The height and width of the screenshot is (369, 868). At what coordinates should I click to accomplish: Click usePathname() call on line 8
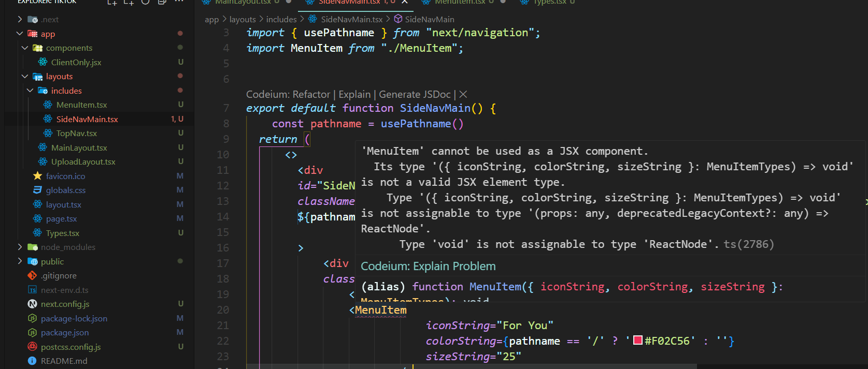pos(422,124)
